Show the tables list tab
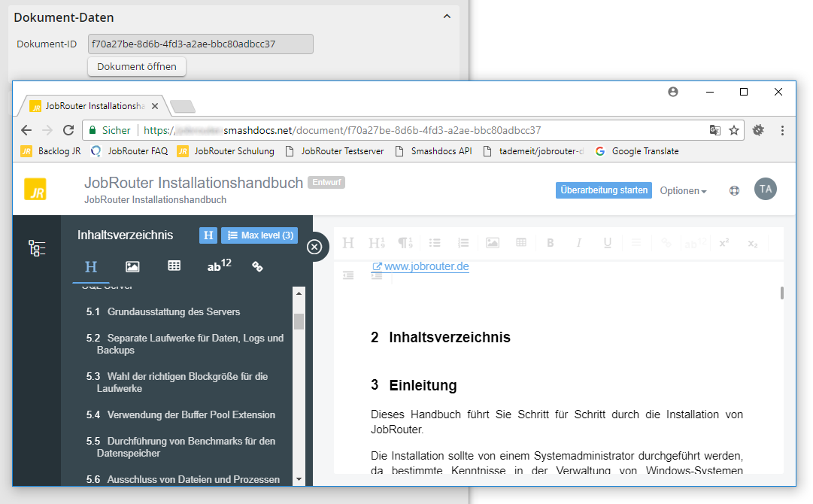813x504 pixels. (174, 266)
